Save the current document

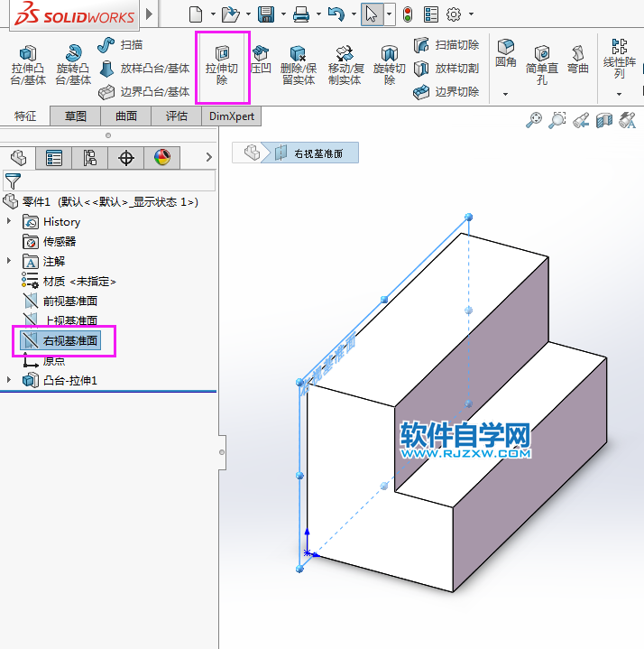tap(266, 14)
